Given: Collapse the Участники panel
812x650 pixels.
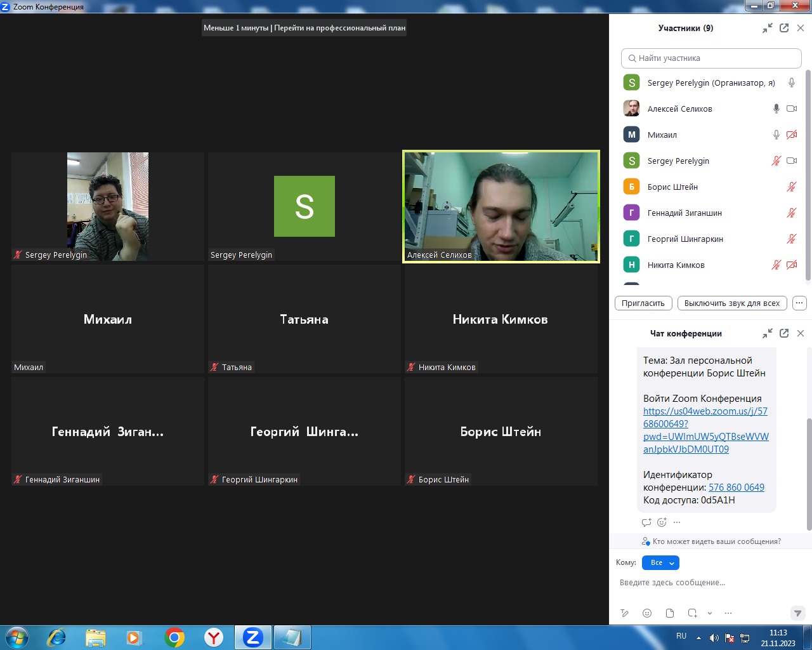Looking at the screenshot, I should tap(768, 28).
